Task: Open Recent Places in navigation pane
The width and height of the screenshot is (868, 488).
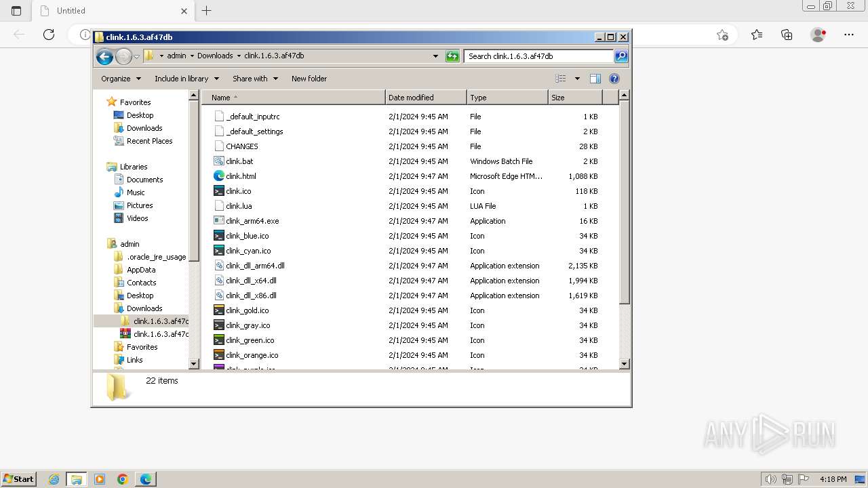Action: coord(143,141)
